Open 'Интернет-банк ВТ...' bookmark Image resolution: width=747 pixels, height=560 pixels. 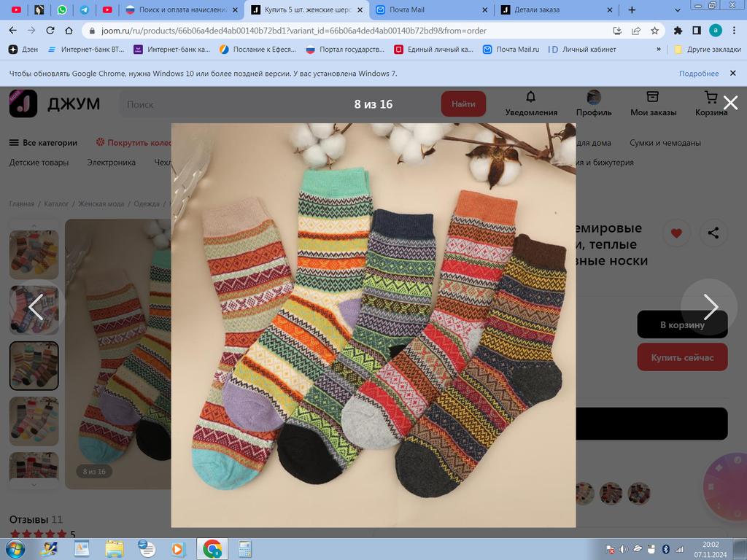(86, 49)
